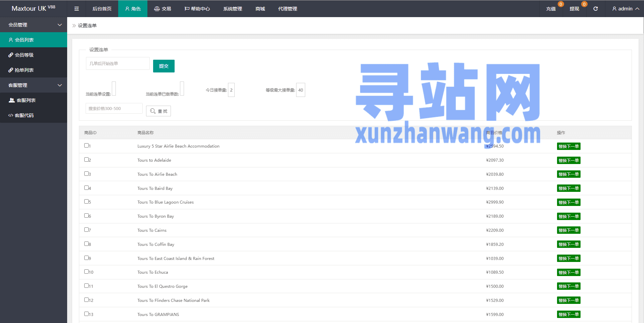
Task: Focus the 几单后开始连单 input field
Action: [118, 63]
